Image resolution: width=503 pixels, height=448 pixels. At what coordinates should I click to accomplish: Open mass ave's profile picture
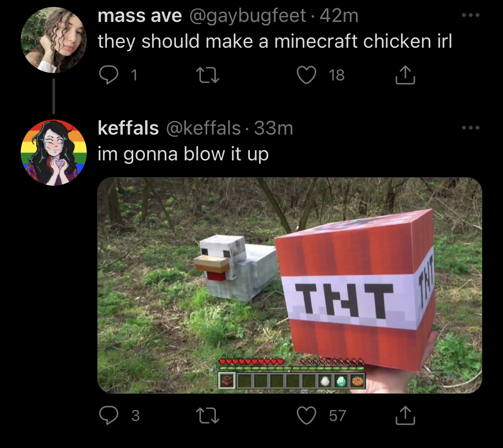(x=54, y=40)
